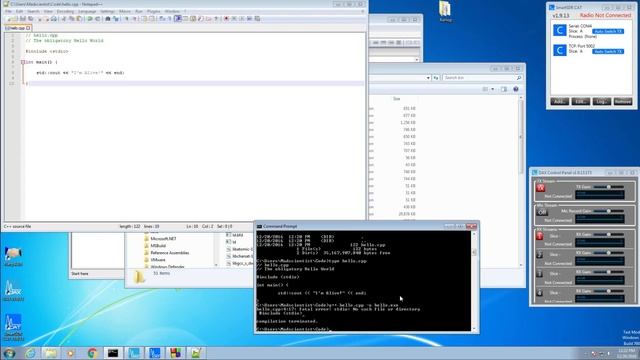Click the Log button in SmartSDR CAT
Viewport: 640px width, 360px height.
[x=602, y=102]
